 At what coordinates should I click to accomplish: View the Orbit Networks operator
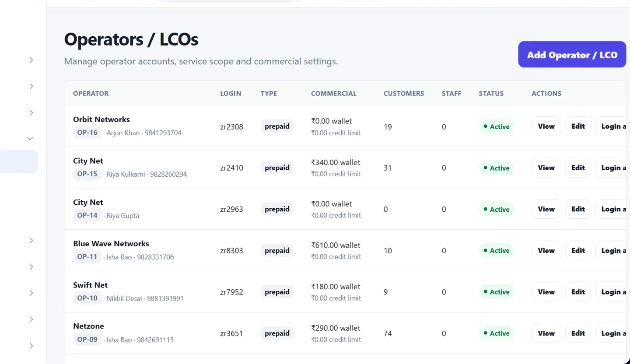(546, 126)
